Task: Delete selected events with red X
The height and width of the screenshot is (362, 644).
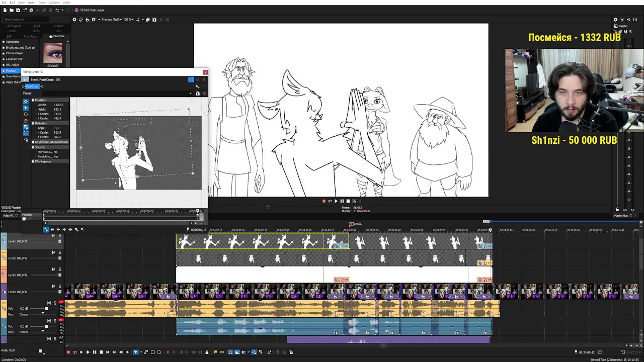Action: [168, 352]
